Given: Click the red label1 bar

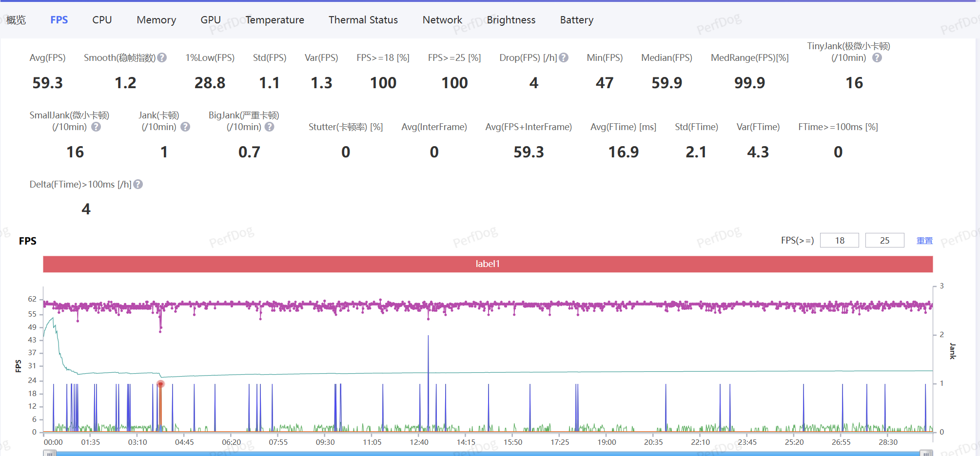Looking at the screenshot, I should click(488, 264).
